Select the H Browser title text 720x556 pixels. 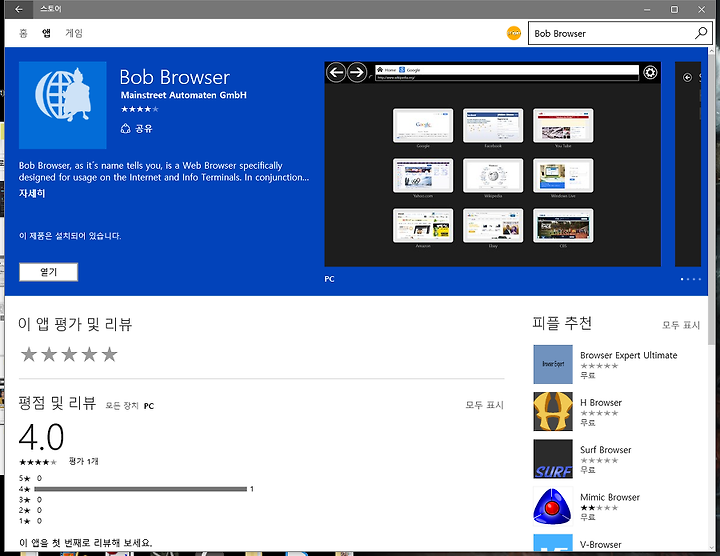(601, 403)
